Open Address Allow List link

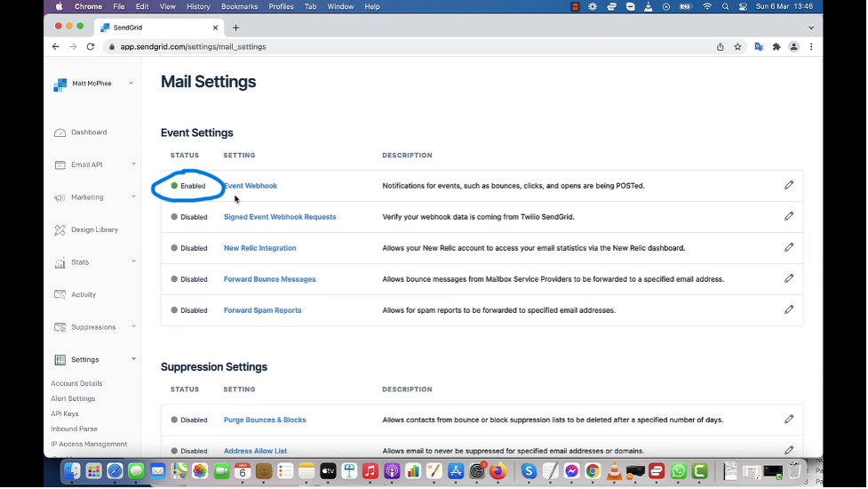[x=255, y=451]
